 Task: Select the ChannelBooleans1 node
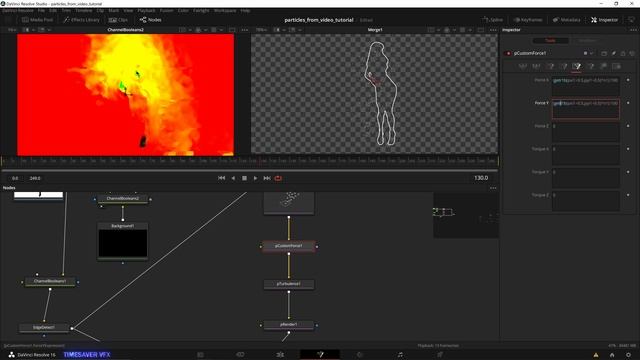[x=50, y=281]
